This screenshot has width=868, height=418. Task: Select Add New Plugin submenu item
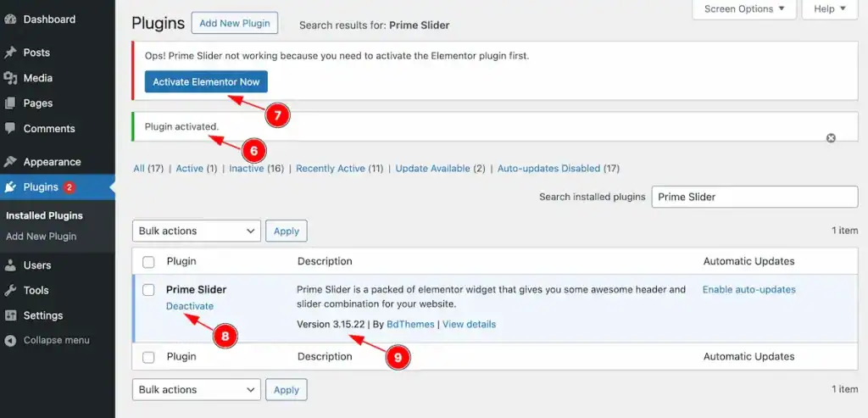click(x=41, y=237)
